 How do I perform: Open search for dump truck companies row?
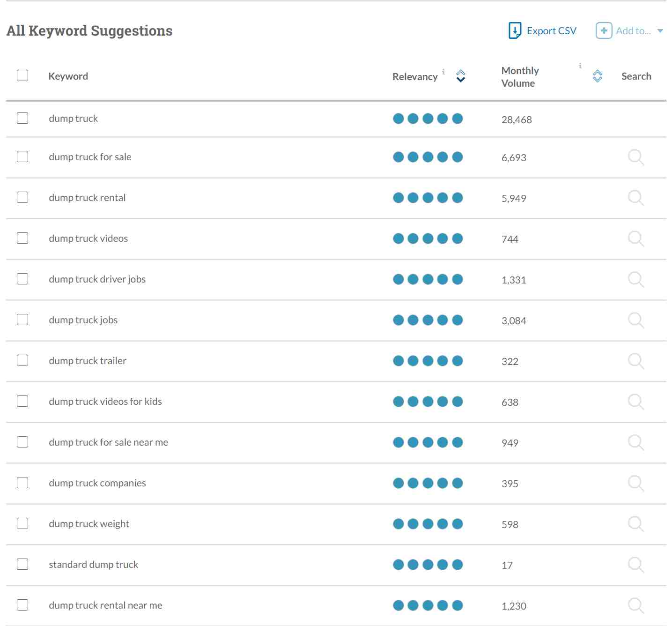[635, 484]
